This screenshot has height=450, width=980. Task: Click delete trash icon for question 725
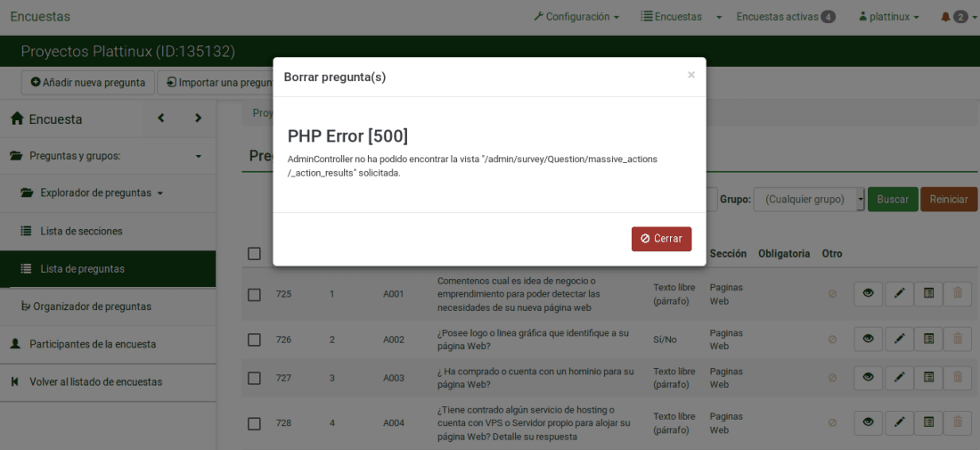(958, 293)
